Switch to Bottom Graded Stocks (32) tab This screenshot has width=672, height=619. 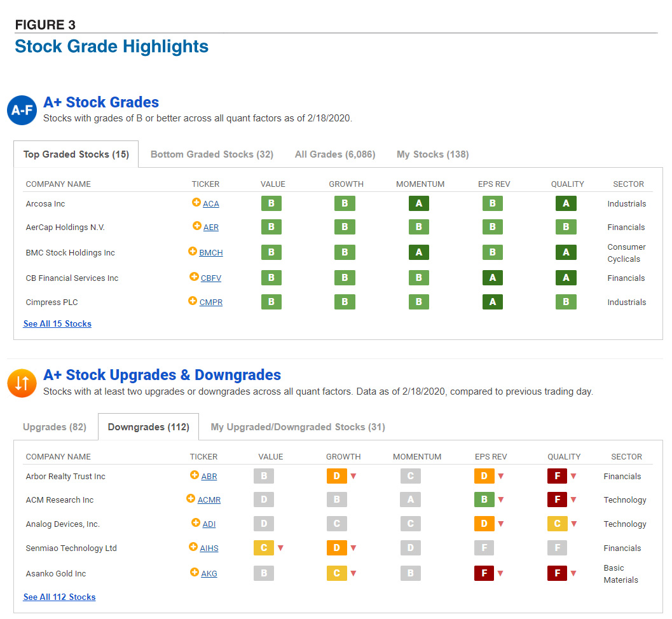click(212, 154)
